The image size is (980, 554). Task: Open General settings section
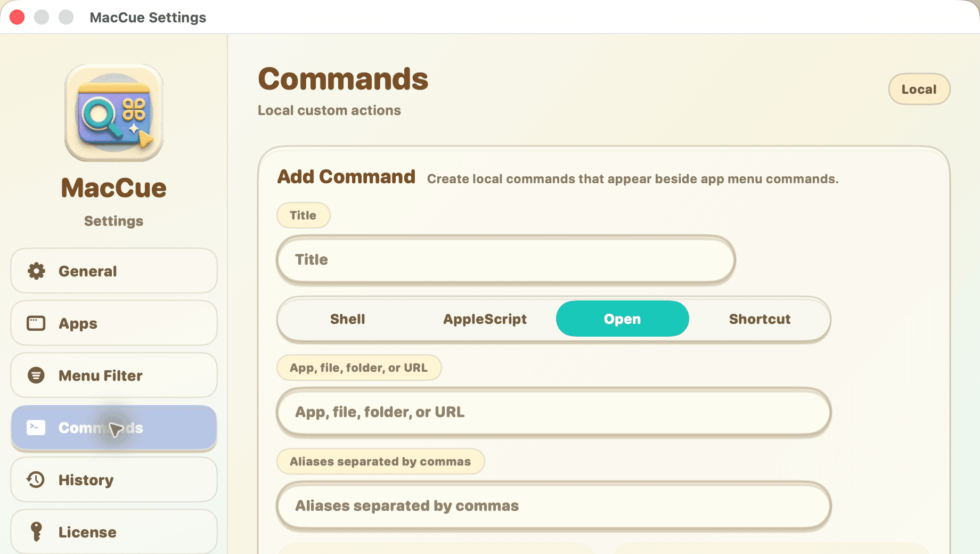[x=114, y=271]
